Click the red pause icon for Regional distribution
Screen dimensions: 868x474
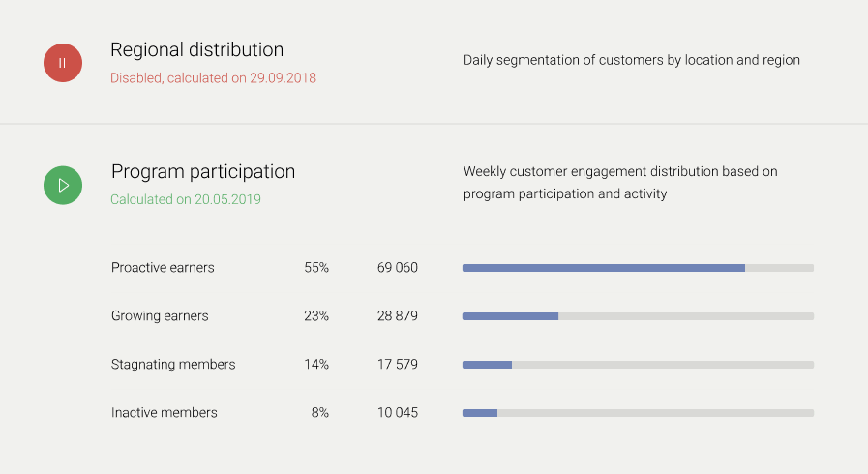[x=63, y=62]
